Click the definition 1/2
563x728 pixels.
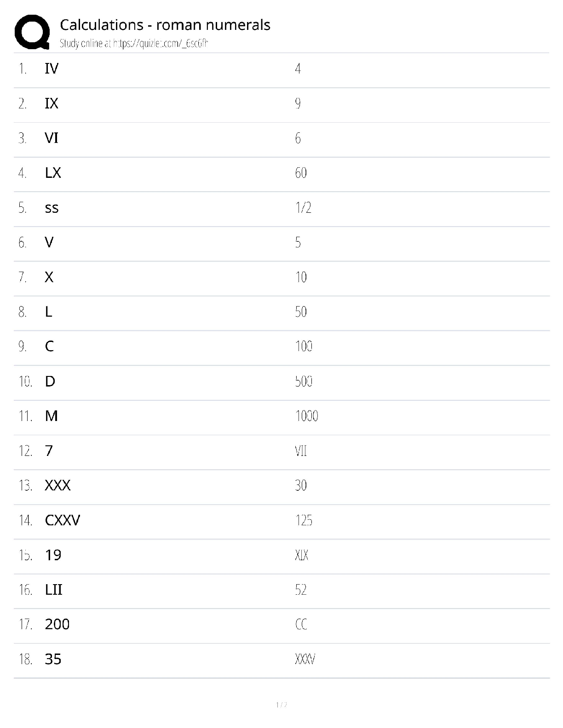click(x=303, y=208)
